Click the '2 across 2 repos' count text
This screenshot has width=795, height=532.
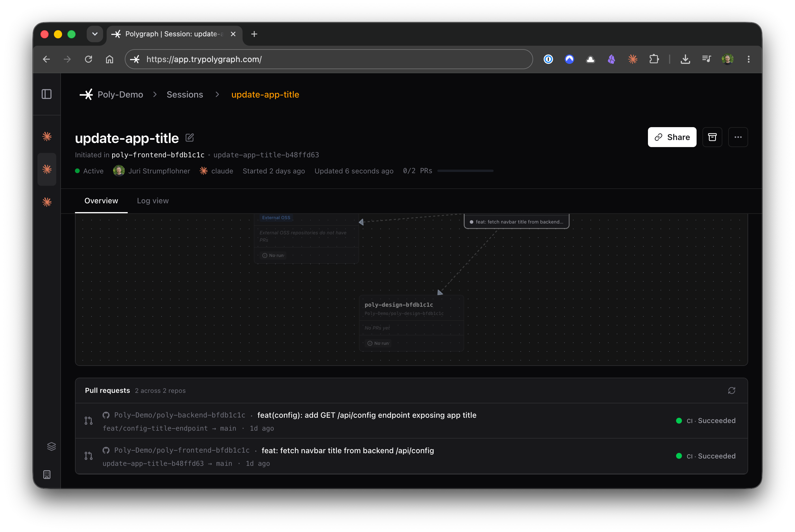tap(160, 391)
